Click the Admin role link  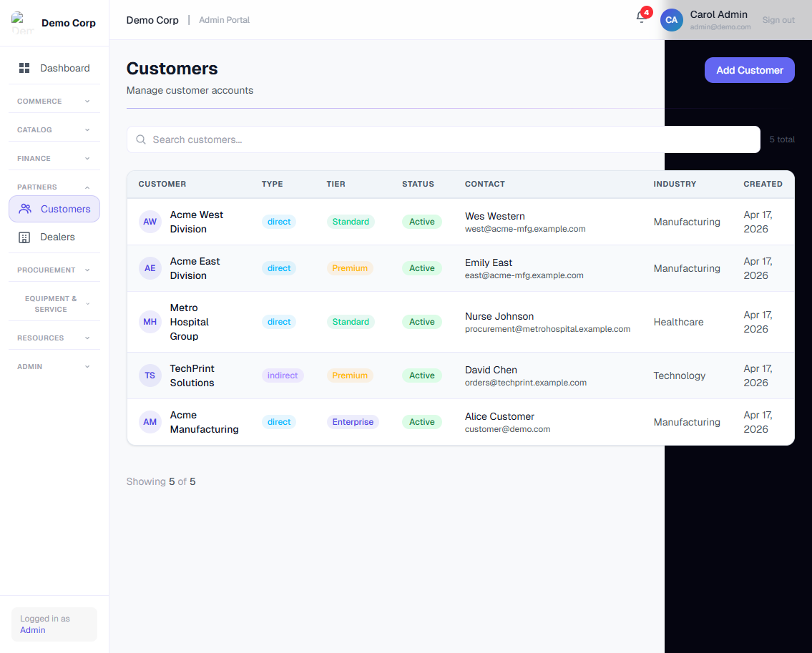(x=33, y=629)
